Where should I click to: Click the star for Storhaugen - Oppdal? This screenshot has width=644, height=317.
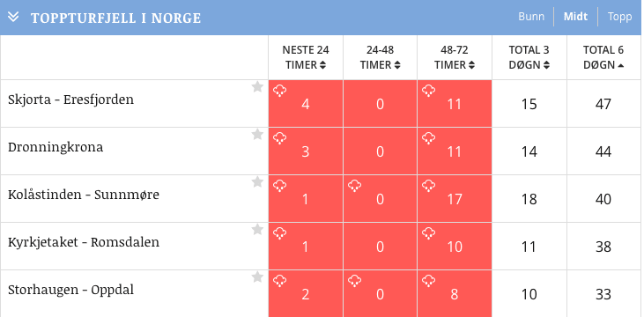[257, 277]
